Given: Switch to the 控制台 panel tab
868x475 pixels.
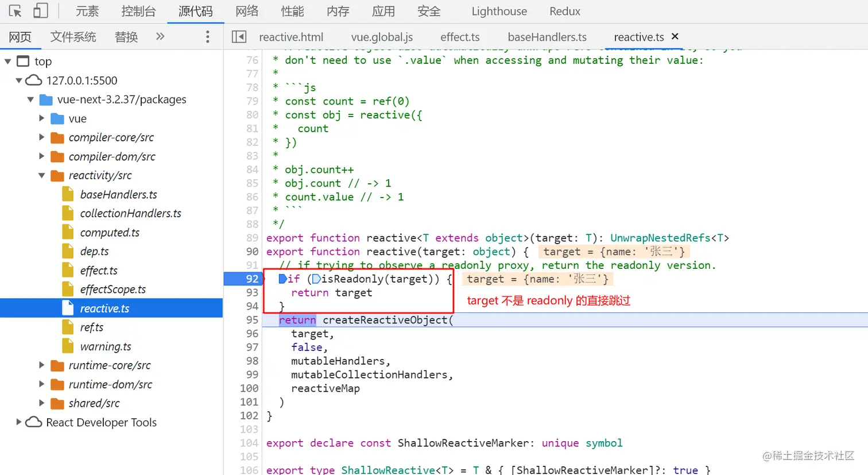Looking at the screenshot, I should click(138, 11).
